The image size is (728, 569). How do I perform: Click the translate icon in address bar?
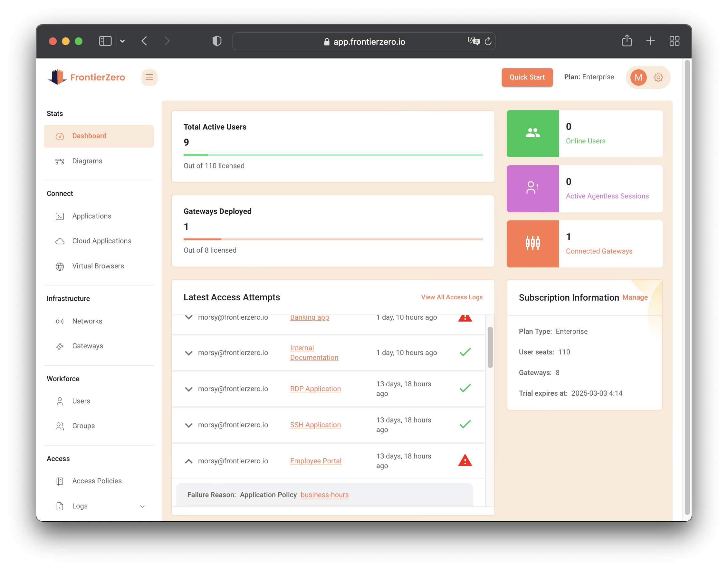click(474, 41)
